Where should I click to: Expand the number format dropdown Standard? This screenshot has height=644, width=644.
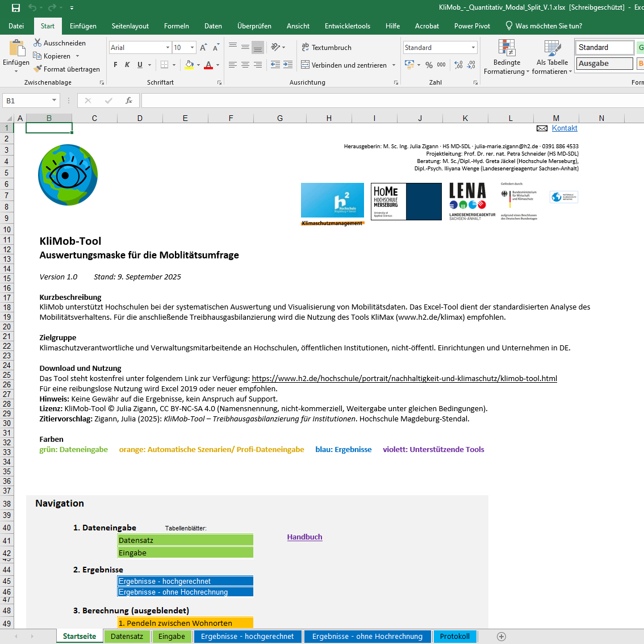point(473,48)
